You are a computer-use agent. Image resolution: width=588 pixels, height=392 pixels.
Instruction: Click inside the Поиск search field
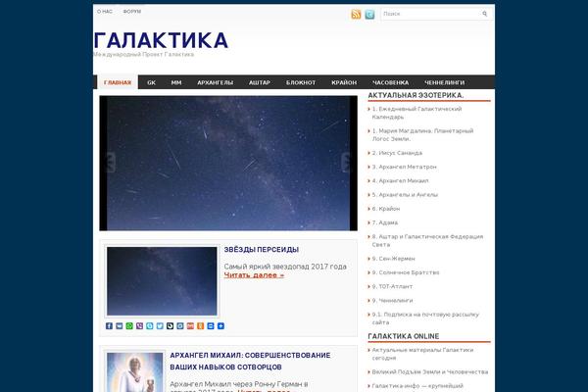[x=431, y=14]
